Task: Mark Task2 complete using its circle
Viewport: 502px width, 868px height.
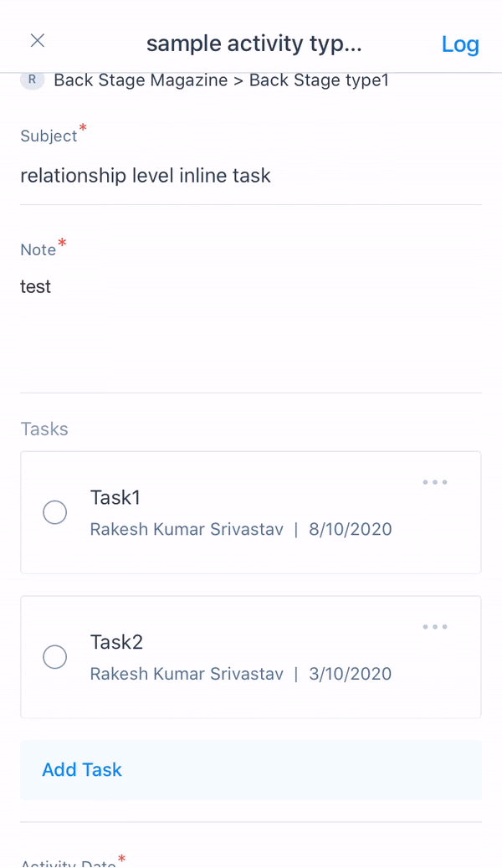Action: [x=55, y=657]
